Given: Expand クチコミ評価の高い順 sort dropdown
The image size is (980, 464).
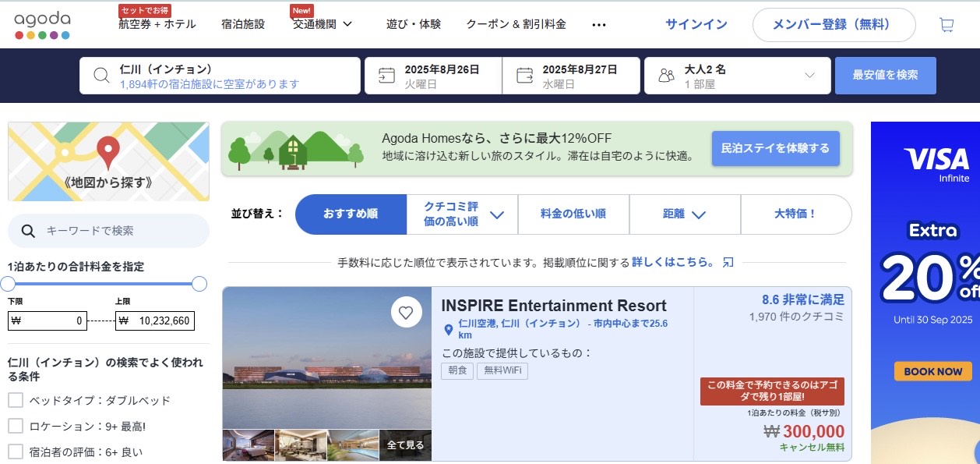Looking at the screenshot, I should click(496, 214).
